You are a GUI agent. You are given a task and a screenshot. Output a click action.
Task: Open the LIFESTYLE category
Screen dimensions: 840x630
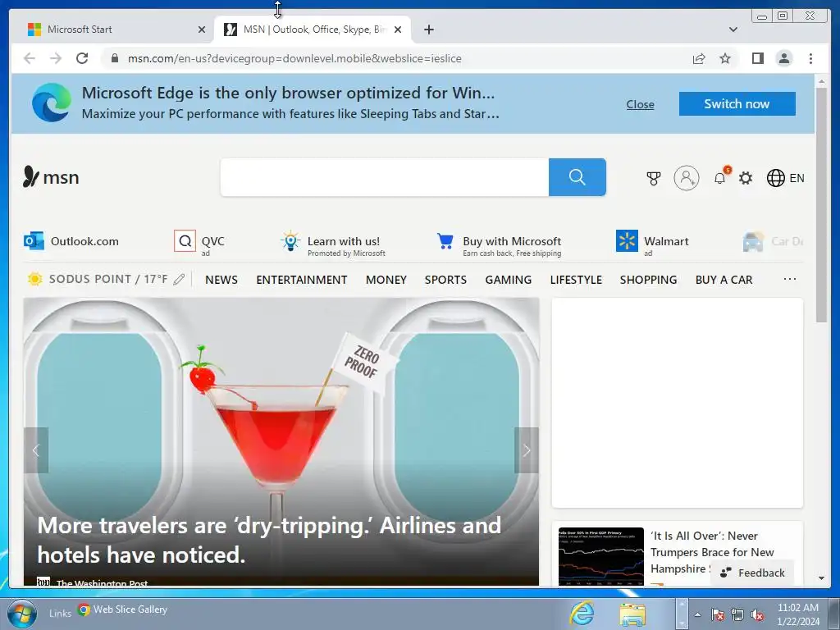(x=576, y=280)
